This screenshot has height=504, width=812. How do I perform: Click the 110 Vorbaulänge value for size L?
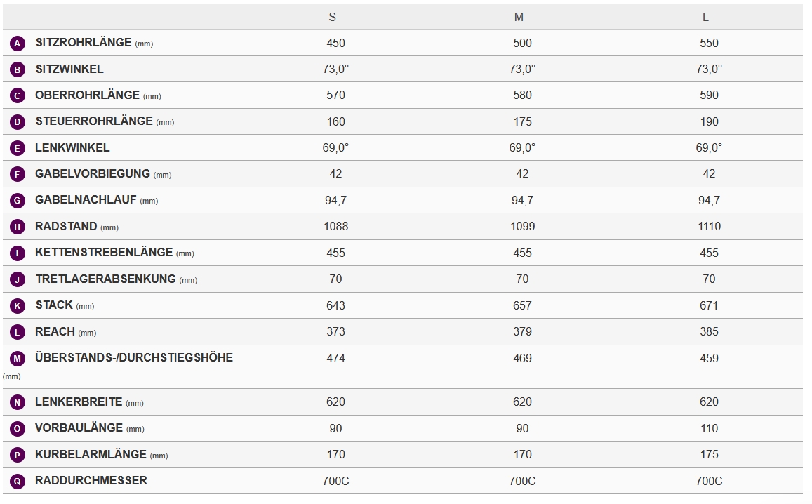[709, 428]
